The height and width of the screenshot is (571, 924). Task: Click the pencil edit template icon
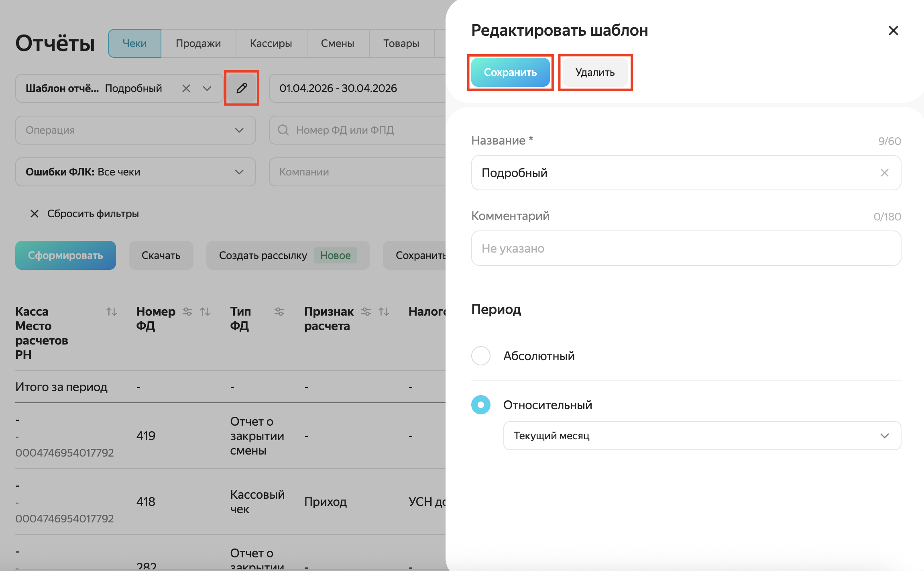pos(242,88)
